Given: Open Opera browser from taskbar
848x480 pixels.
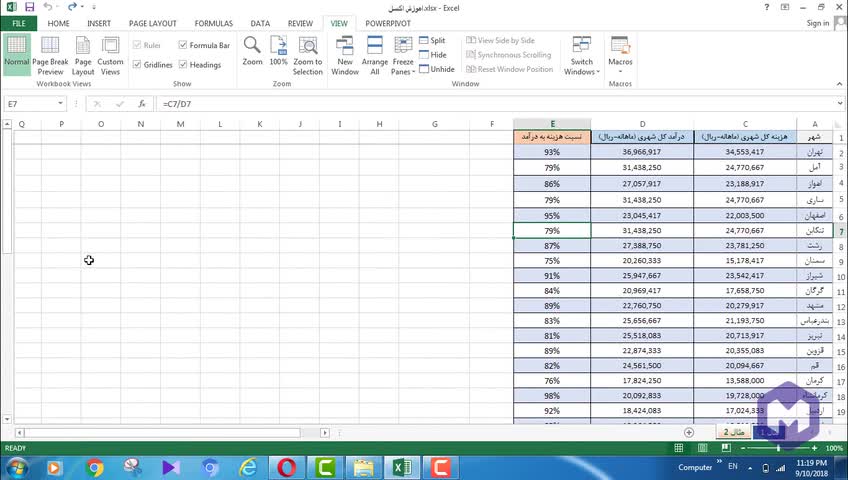Looking at the screenshot, I should pos(287,468).
